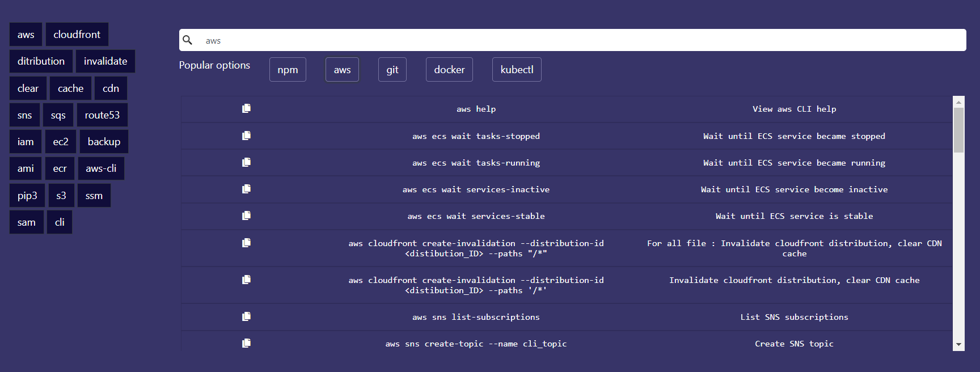Select the 'ssm' tag
The height and width of the screenshot is (372, 980).
pos(94,196)
